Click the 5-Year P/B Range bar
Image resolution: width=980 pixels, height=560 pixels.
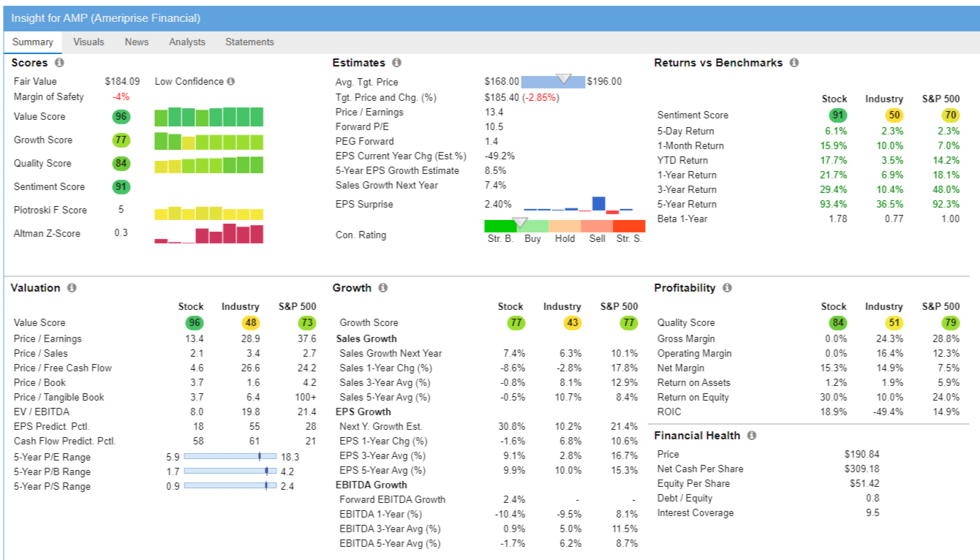point(230,471)
